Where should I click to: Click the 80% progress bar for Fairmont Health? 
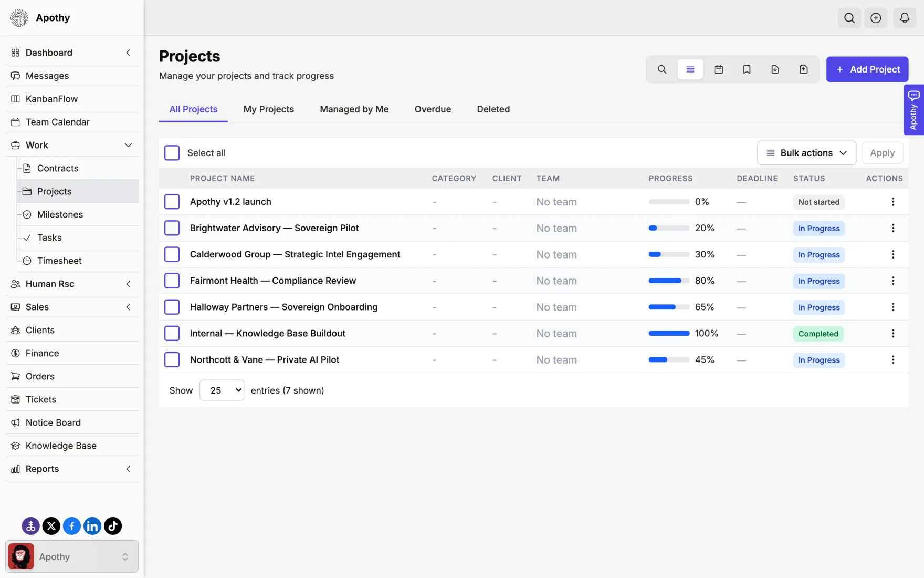click(x=669, y=281)
